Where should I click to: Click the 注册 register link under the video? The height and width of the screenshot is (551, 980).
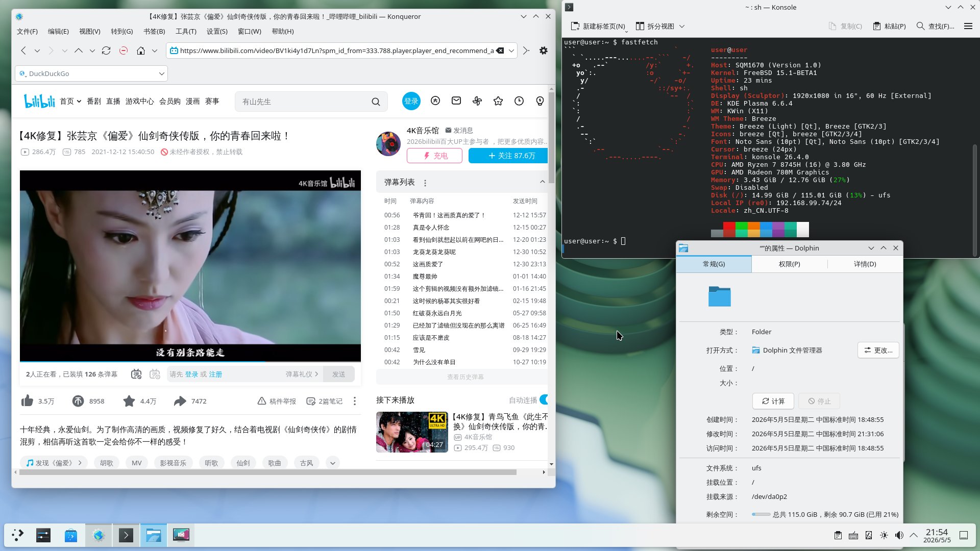pyautogui.click(x=215, y=374)
